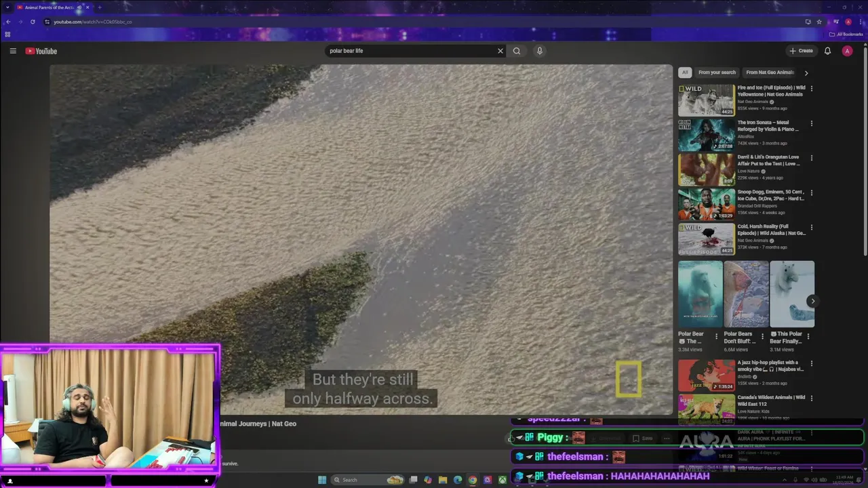Open options for jazz hip-hop playlist video
Image resolution: width=868 pixels, height=488 pixels.
point(812,363)
